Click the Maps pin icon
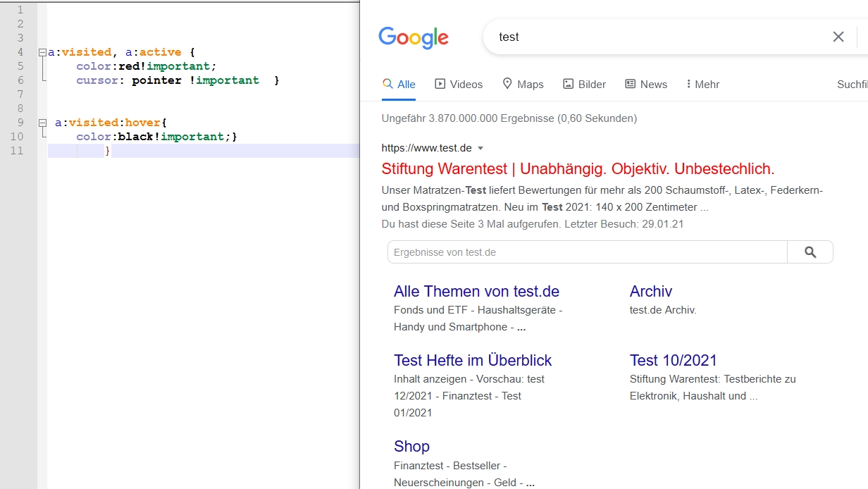This screenshot has height=489, width=868. pos(507,84)
